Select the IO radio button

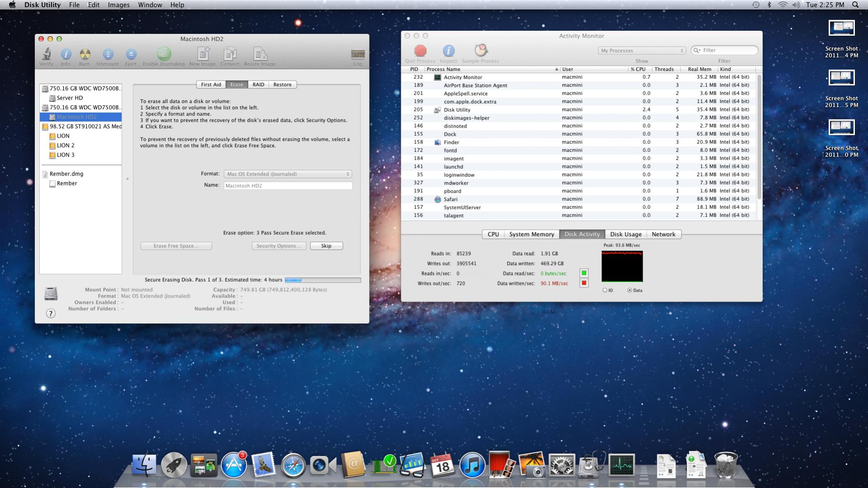[x=605, y=290]
